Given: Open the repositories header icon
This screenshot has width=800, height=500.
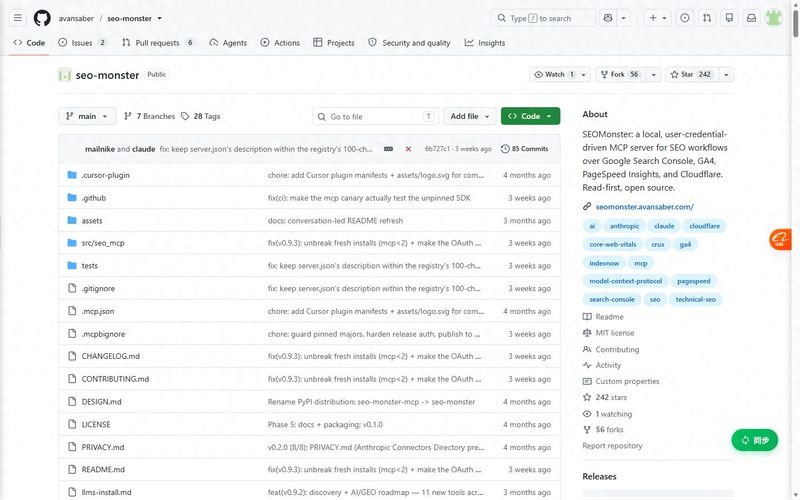Looking at the screenshot, I should [x=729, y=18].
